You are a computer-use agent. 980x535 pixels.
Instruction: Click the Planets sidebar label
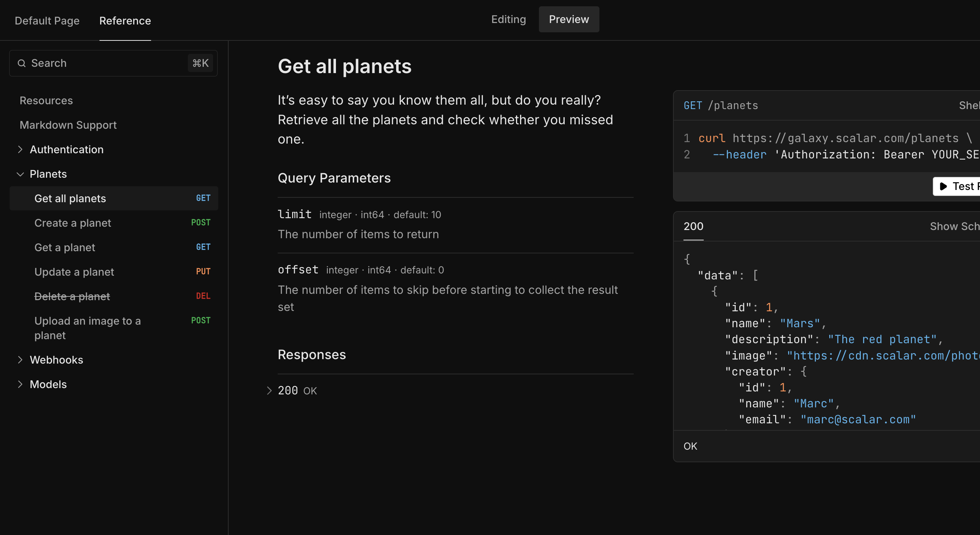[48, 174]
